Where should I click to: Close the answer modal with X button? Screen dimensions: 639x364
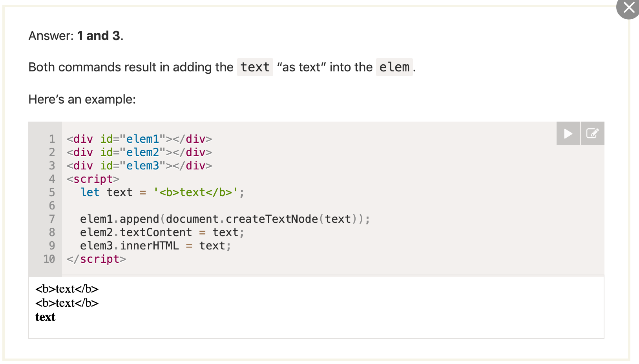(629, 7)
